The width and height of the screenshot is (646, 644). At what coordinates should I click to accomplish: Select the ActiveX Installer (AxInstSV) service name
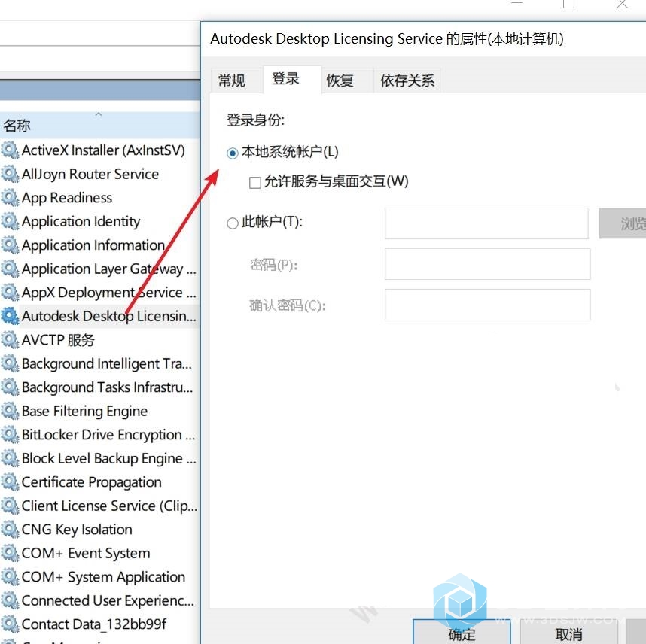pos(103,150)
